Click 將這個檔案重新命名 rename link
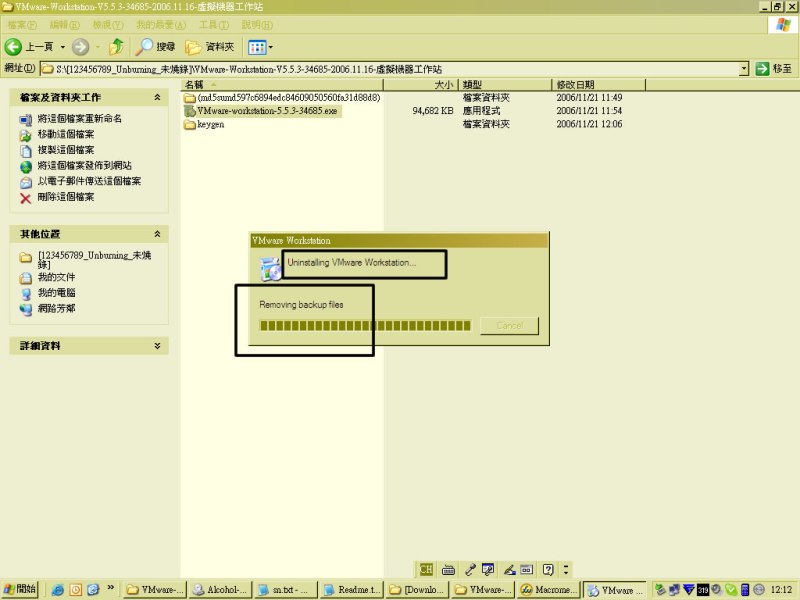The image size is (800, 600). (x=80, y=118)
